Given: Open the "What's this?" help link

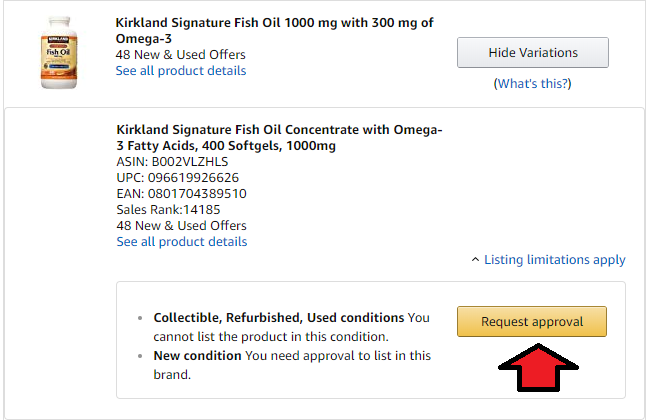Looking at the screenshot, I should coord(533,84).
